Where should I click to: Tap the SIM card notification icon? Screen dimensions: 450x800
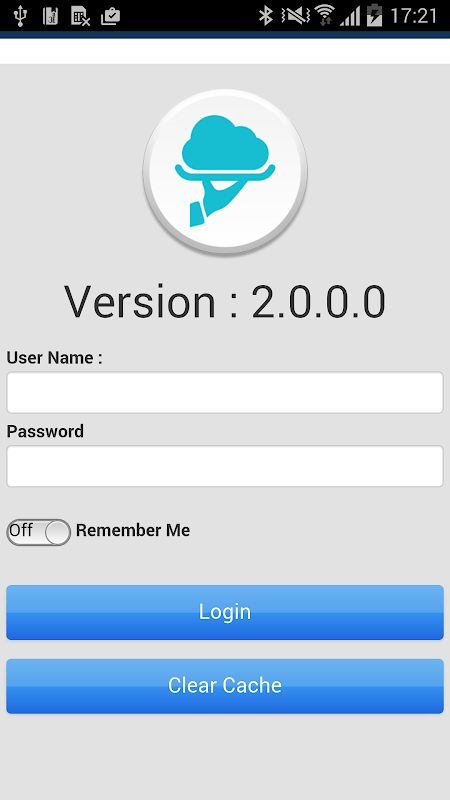(x=50, y=16)
